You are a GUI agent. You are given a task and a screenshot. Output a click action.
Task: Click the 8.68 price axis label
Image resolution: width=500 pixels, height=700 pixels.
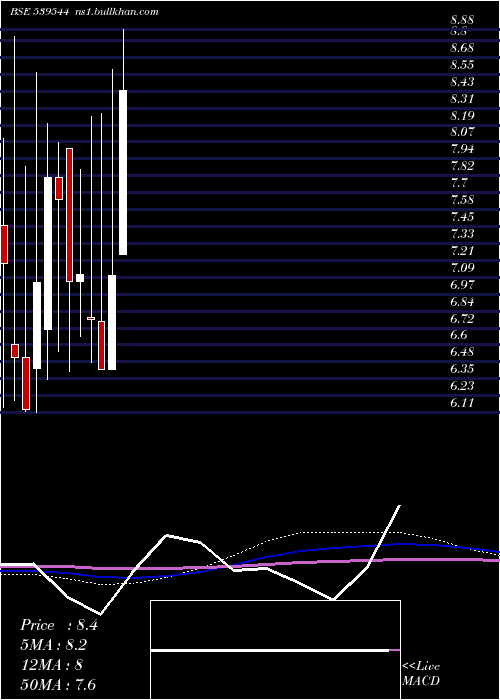point(462,48)
